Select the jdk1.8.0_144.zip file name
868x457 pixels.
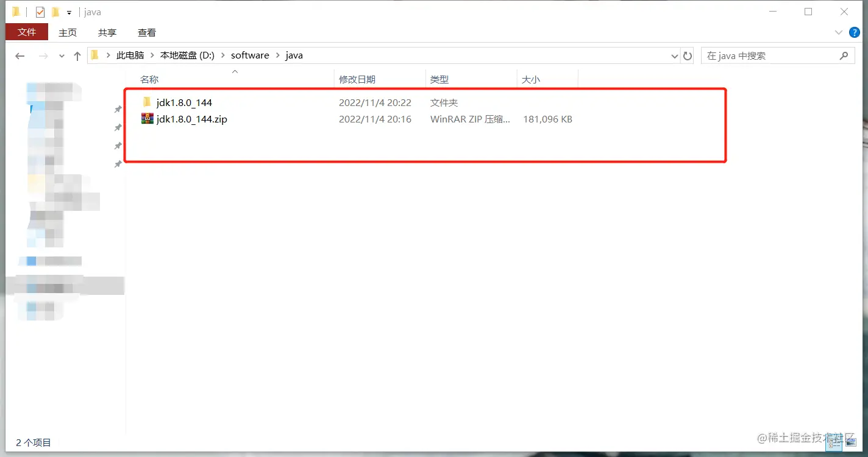click(192, 119)
